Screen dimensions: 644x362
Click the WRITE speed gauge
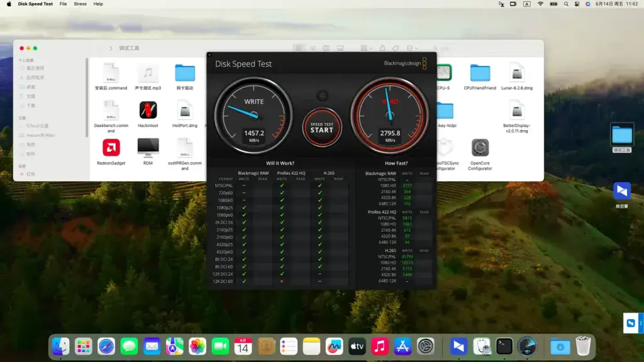point(254,116)
